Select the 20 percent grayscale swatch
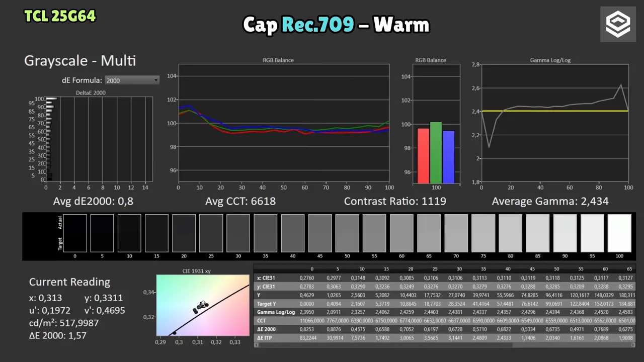 (184, 233)
